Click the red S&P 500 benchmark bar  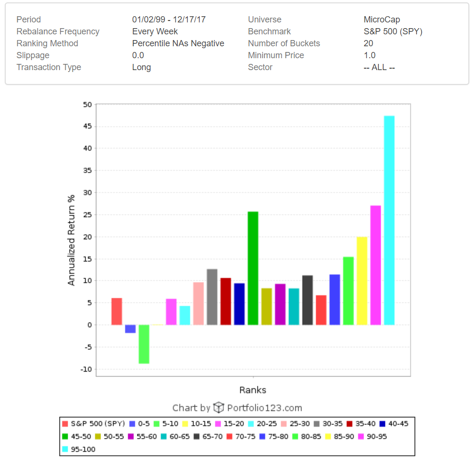pos(117,311)
